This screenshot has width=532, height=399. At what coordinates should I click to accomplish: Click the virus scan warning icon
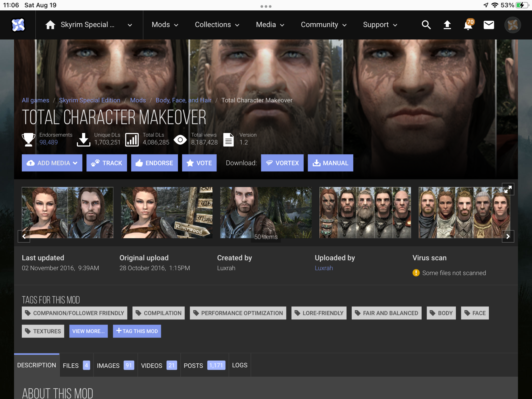click(x=416, y=273)
